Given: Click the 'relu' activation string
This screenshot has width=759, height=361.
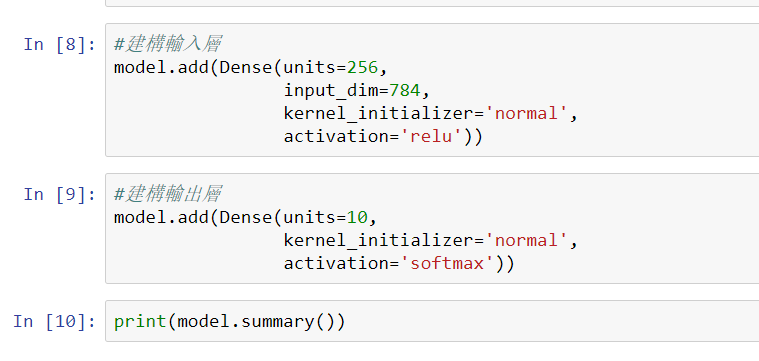Looking at the screenshot, I should (x=431, y=136).
